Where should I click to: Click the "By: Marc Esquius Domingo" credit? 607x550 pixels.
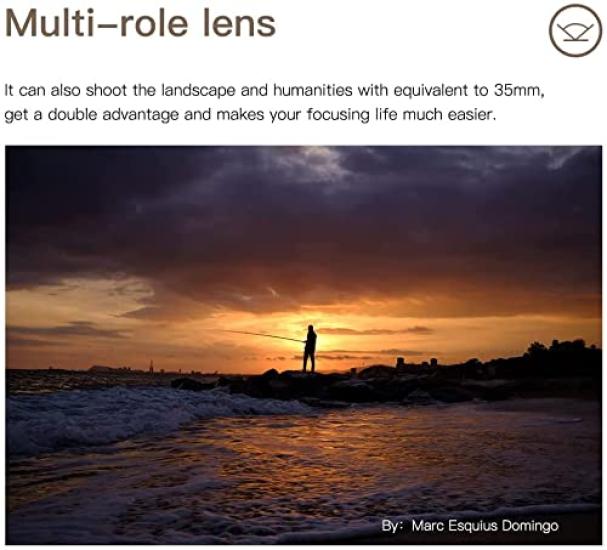470,526
